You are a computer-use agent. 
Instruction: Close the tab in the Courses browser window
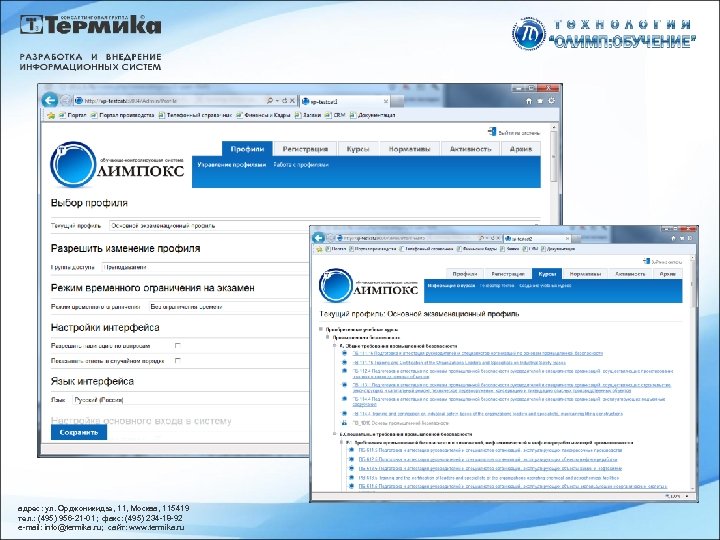pyautogui.click(x=567, y=239)
